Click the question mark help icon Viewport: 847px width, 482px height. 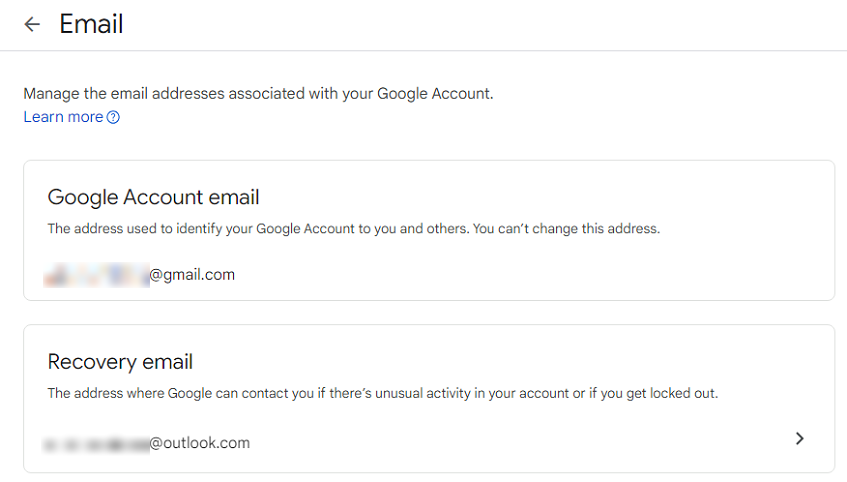point(113,117)
